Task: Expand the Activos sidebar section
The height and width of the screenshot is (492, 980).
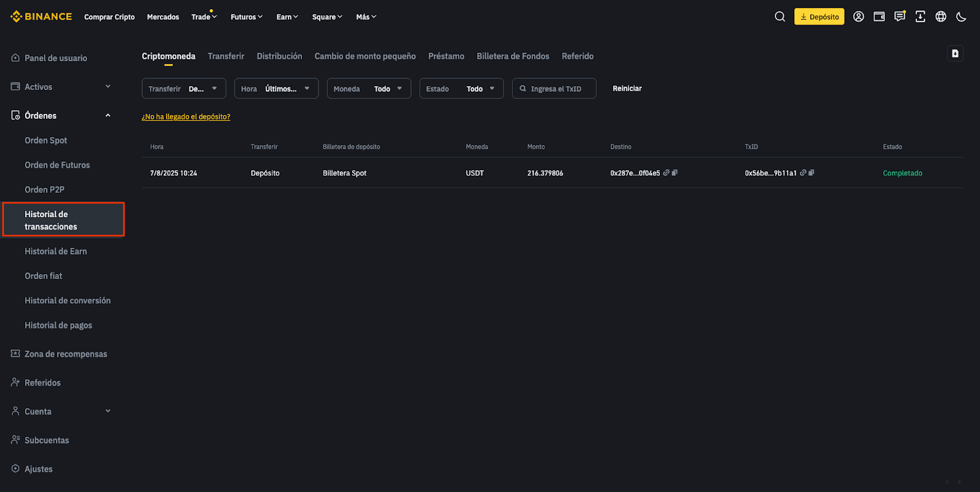Action: (x=108, y=87)
